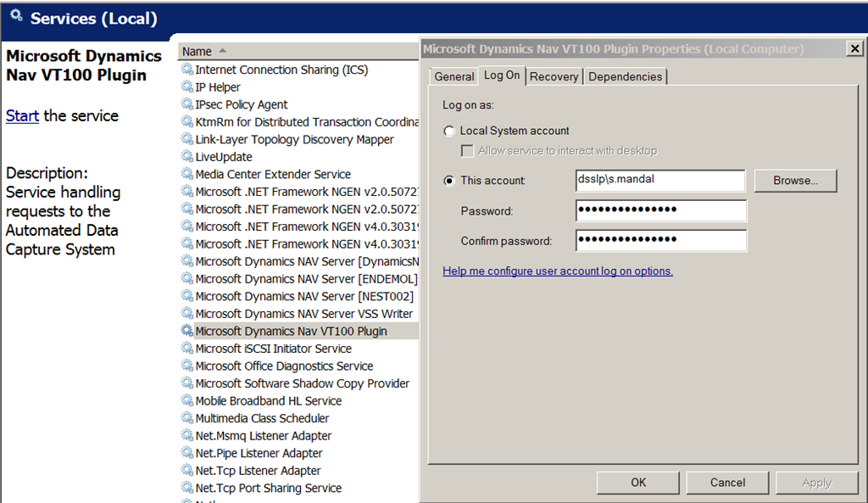The height and width of the screenshot is (503, 868).
Task: Select the Net.Tcp Port Sharing Service icon
Action: tap(187, 488)
